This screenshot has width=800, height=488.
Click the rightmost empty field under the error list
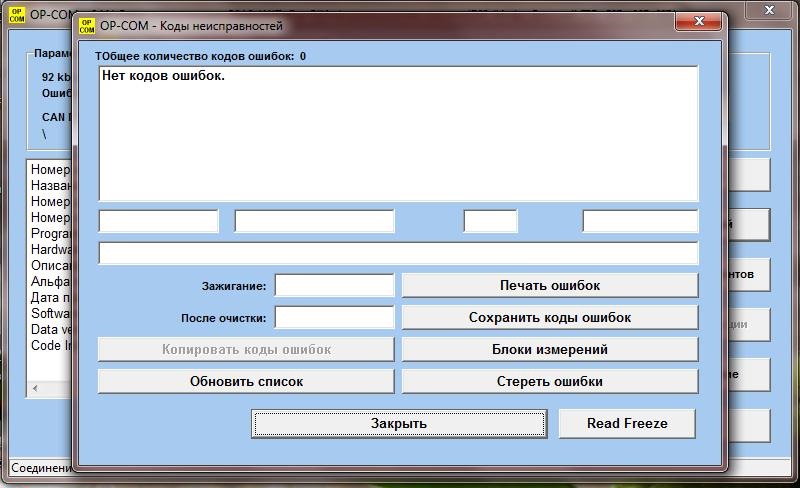click(x=640, y=222)
